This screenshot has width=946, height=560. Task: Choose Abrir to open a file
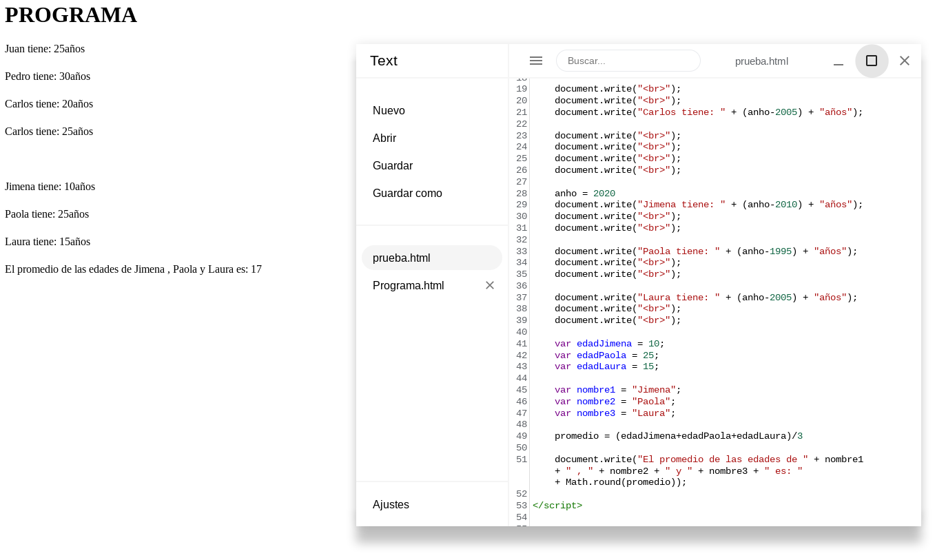coord(384,138)
